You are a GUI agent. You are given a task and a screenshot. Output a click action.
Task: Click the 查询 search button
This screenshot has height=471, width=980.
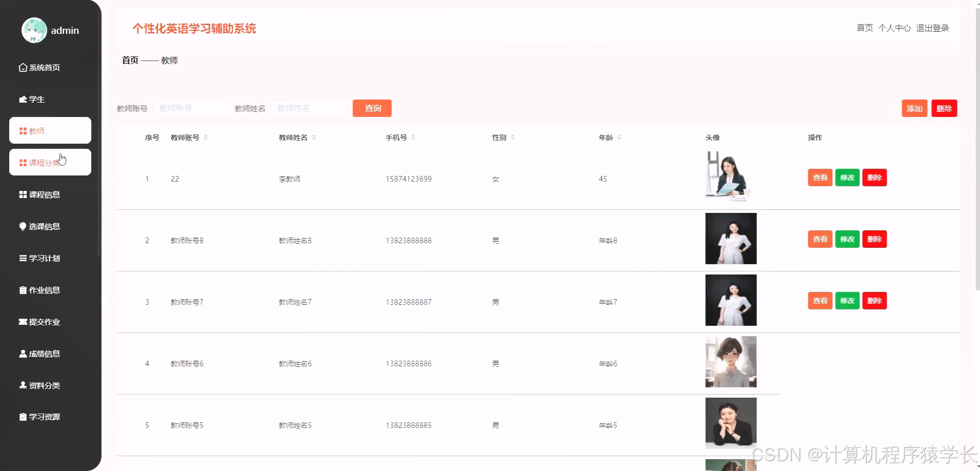(372, 108)
